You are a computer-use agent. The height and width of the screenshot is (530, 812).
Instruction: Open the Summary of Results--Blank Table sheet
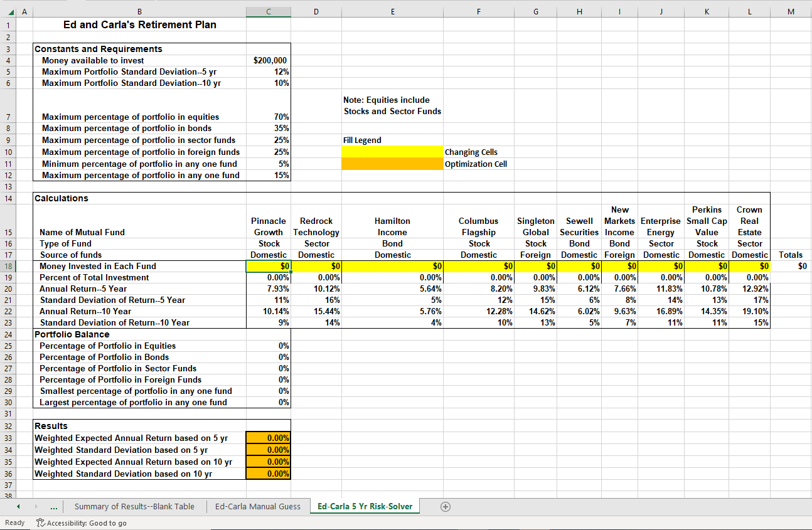135,506
